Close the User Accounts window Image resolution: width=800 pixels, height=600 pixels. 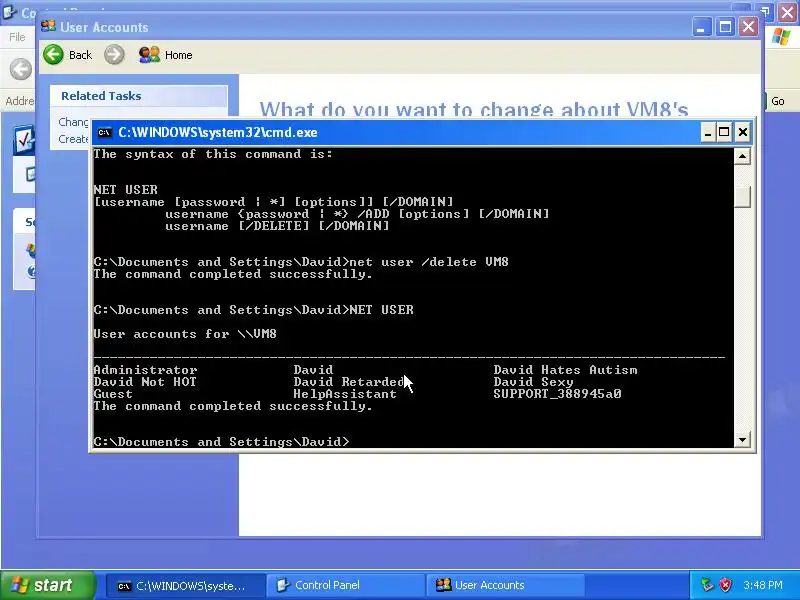pyautogui.click(x=748, y=27)
